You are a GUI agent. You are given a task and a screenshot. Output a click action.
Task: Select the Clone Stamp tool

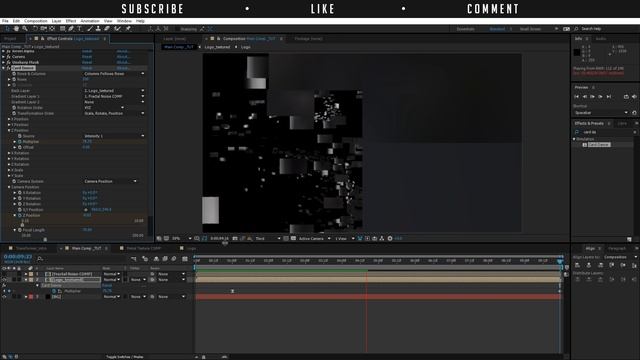(98, 29)
